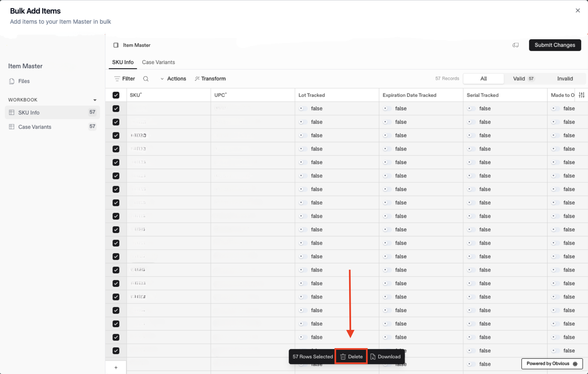Open the Transform tool
The image size is (588, 374).
coord(210,79)
